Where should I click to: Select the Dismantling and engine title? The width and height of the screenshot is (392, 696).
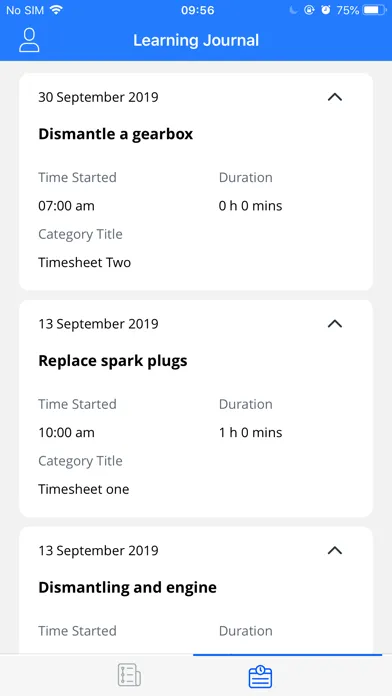(x=127, y=588)
